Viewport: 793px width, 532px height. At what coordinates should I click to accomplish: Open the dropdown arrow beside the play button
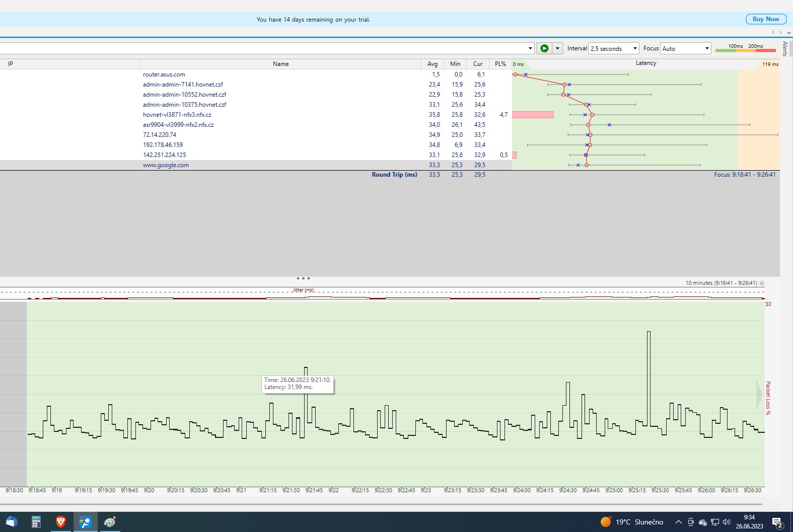coord(557,48)
